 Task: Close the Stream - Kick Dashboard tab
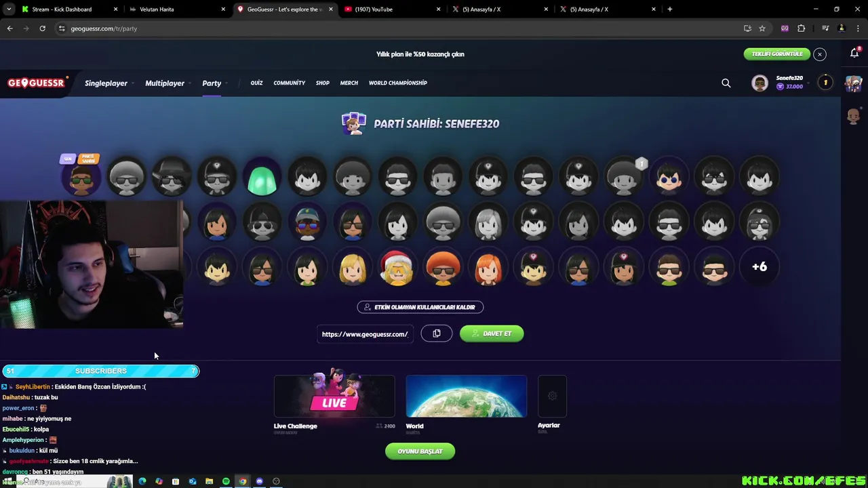[x=115, y=9]
